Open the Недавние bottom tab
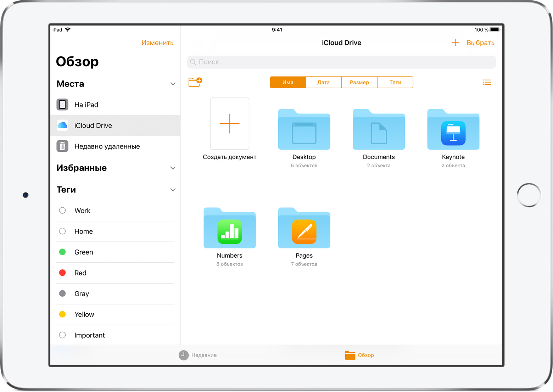The image size is (553, 392). click(198, 355)
